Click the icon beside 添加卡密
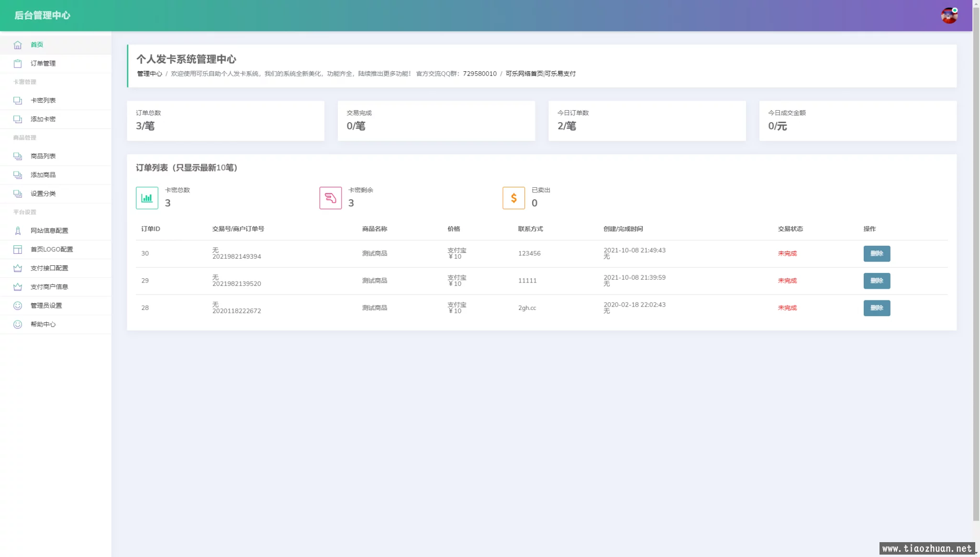The width and height of the screenshot is (980, 557). (x=18, y=119)
